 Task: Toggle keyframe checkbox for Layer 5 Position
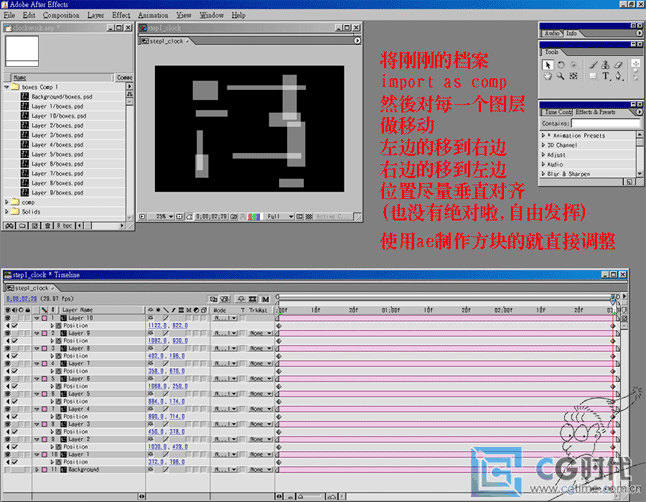pos(15,401)
